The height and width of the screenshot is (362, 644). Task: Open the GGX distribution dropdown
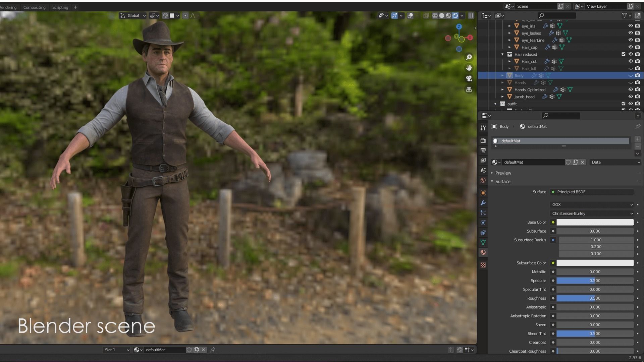(592, 204)
